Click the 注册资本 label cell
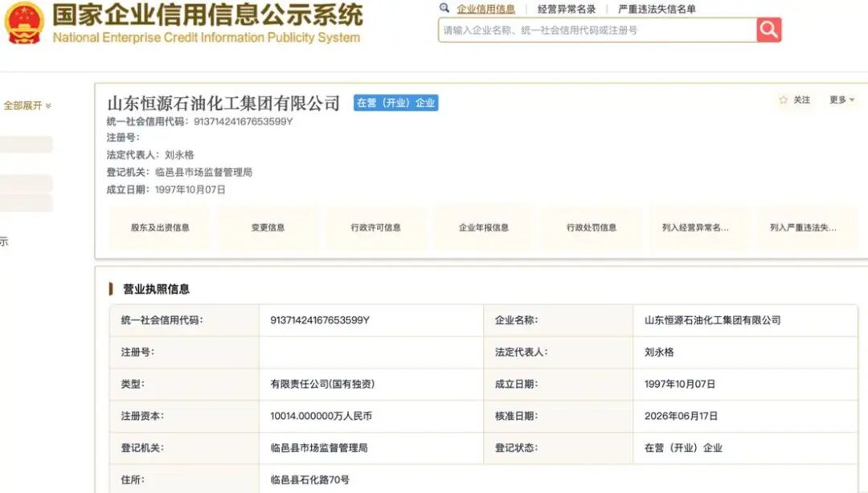 tap(184, 416)
